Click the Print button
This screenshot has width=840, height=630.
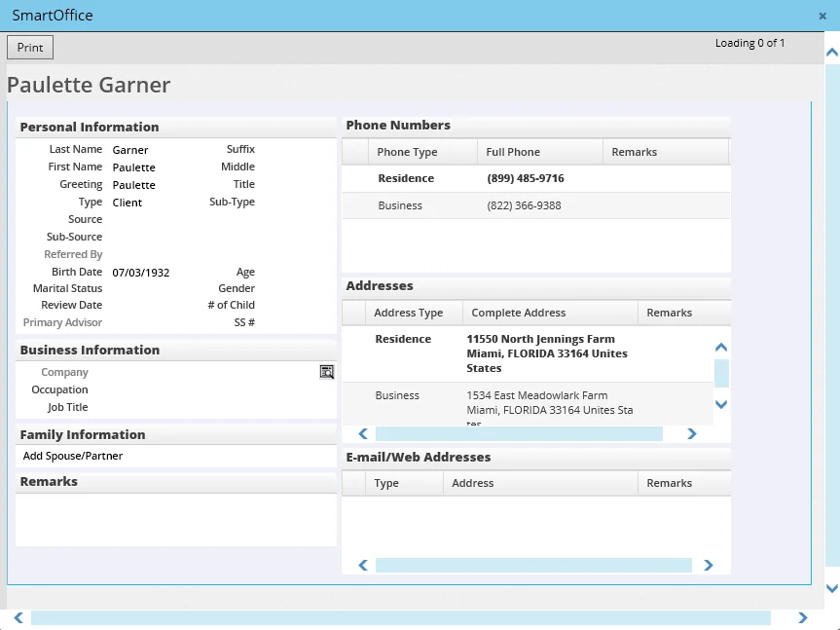tap(30, 48)
